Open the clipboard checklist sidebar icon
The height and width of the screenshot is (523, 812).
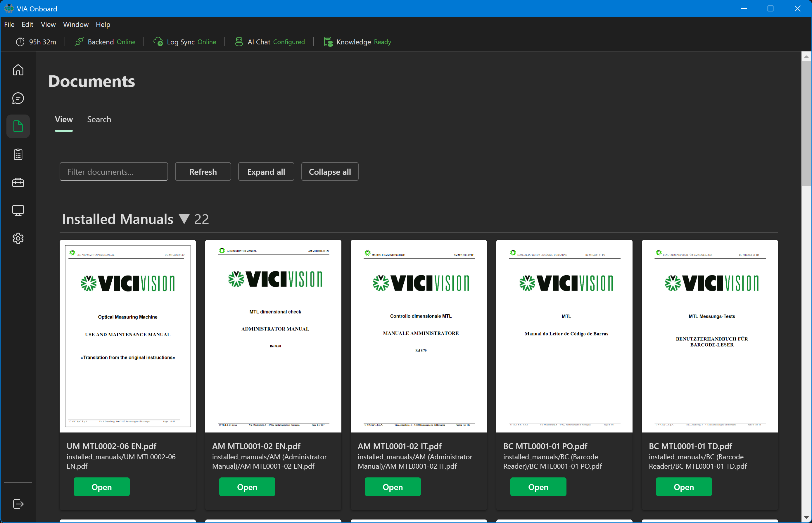coord(18,155)
